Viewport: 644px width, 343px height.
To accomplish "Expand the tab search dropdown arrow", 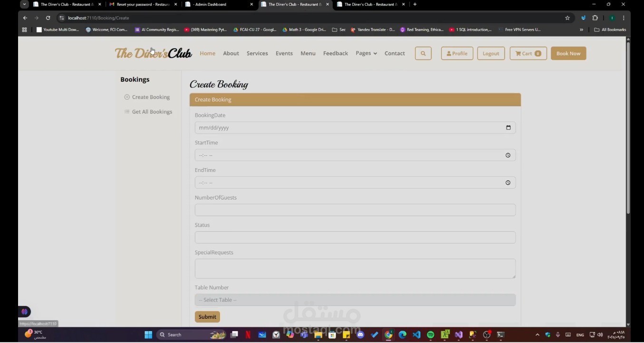I will tap(25, 4).
